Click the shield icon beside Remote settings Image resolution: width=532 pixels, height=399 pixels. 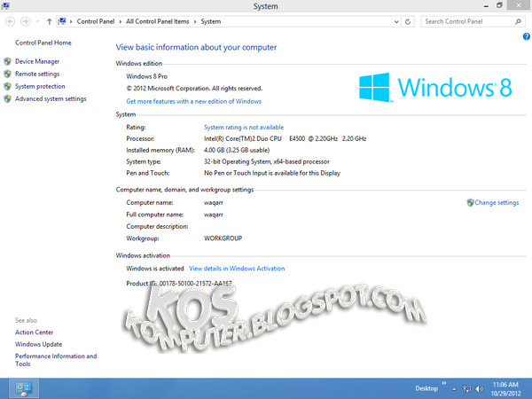click(x=7, y=74)
